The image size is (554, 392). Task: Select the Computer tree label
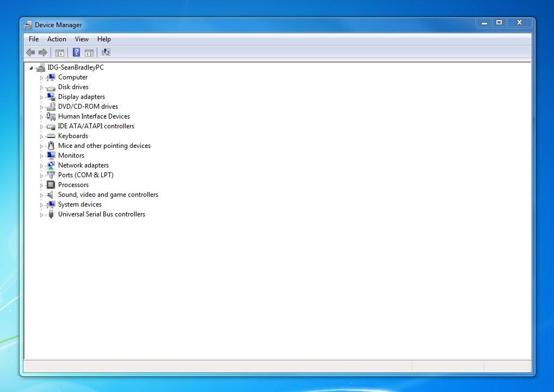point(73,77)
